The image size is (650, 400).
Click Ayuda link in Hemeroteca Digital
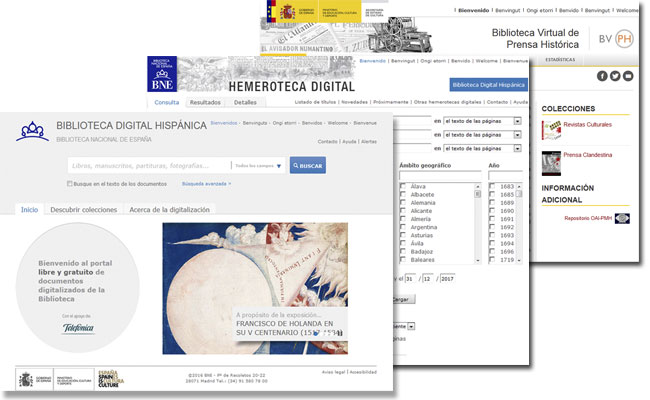(521, 102)
